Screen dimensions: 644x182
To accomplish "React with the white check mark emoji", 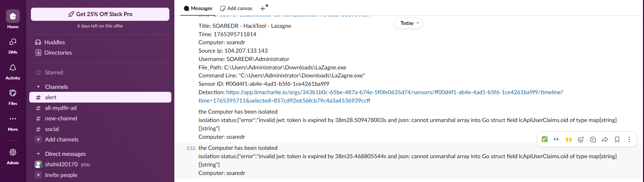I will tap(545, 139).
